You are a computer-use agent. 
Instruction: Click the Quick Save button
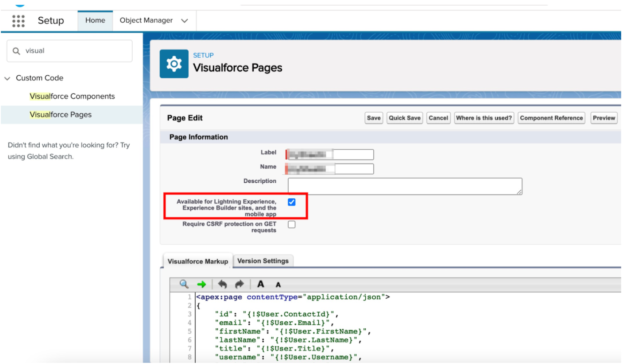click(x=404, y=118)
